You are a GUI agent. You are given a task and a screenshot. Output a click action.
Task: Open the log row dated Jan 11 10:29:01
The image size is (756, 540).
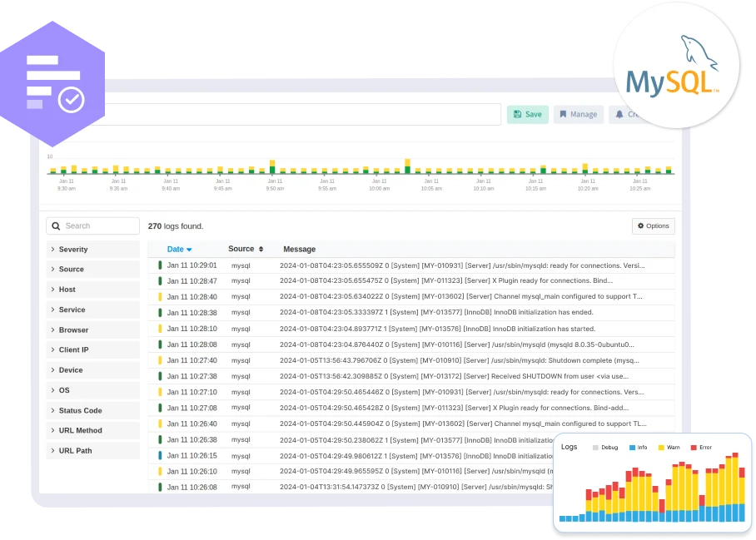[x=411, y=265]
